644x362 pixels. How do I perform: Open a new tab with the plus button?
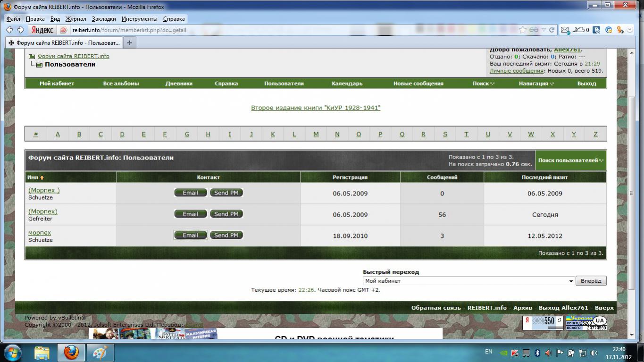pyautogui.click(x=129, y=42)
